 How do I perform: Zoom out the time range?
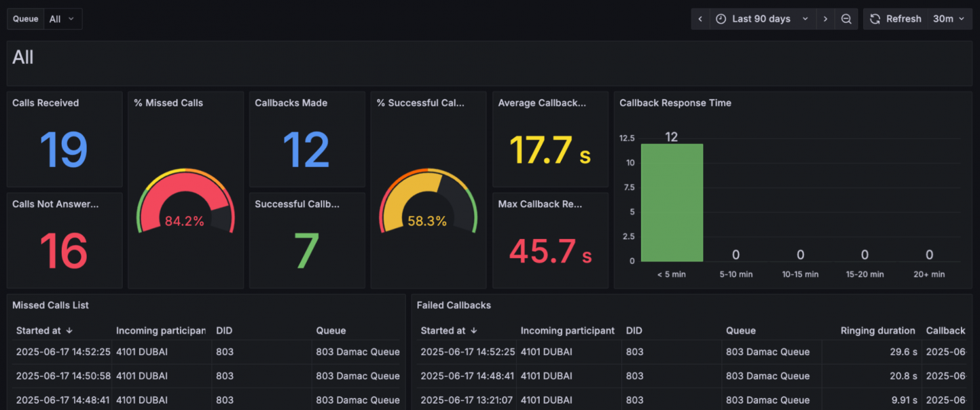pos(846,19)
